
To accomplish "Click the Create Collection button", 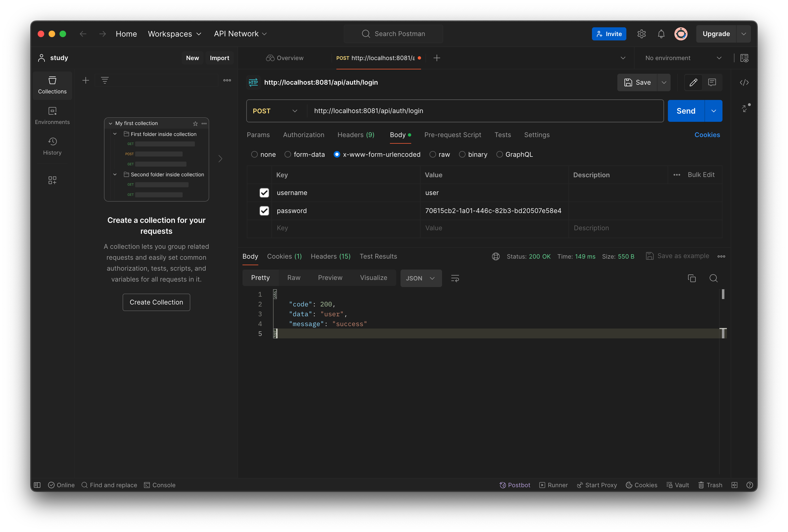I will [x=156, y=302].
